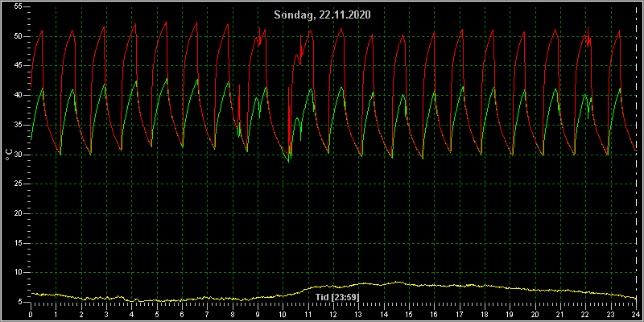The width and height of the screenshot is (644, 322).
Task: Click the 9 hour tick on time axis
Action: (258, 313)
